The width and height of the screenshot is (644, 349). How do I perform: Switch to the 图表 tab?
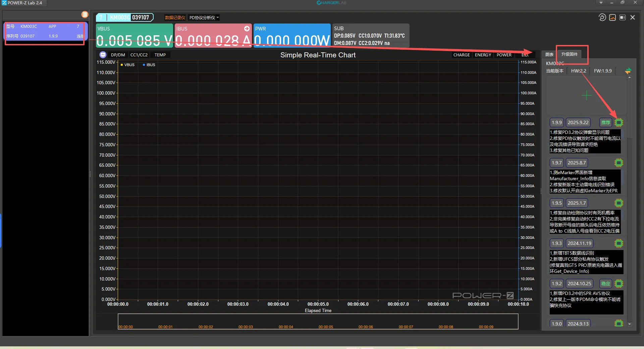[549, 54]
